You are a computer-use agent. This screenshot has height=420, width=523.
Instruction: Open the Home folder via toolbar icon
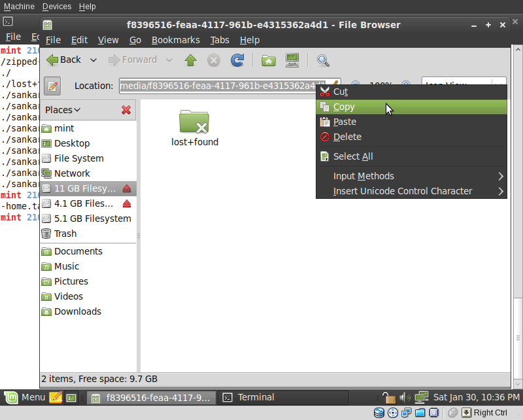(269, 60)
